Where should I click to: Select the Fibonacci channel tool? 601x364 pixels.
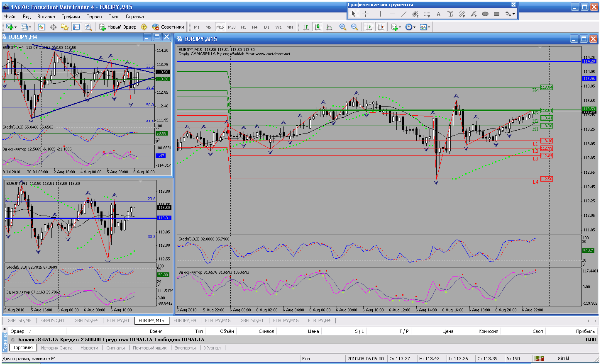point(462,14)
